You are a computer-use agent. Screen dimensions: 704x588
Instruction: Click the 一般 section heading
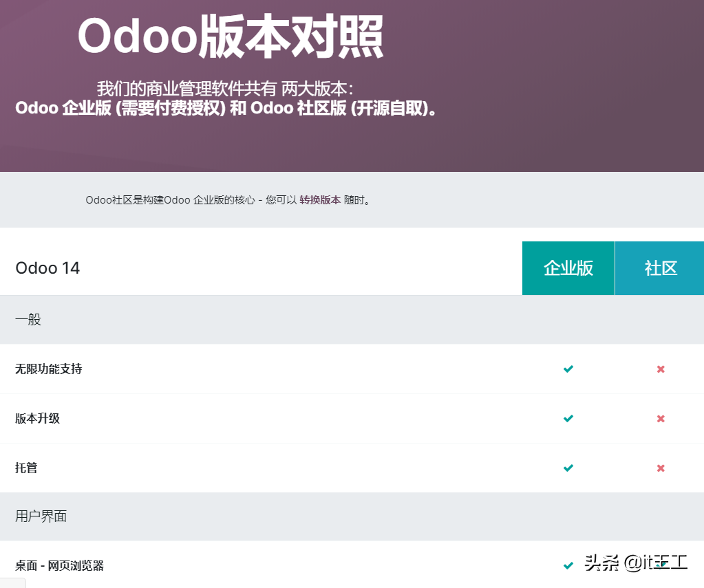28,320
